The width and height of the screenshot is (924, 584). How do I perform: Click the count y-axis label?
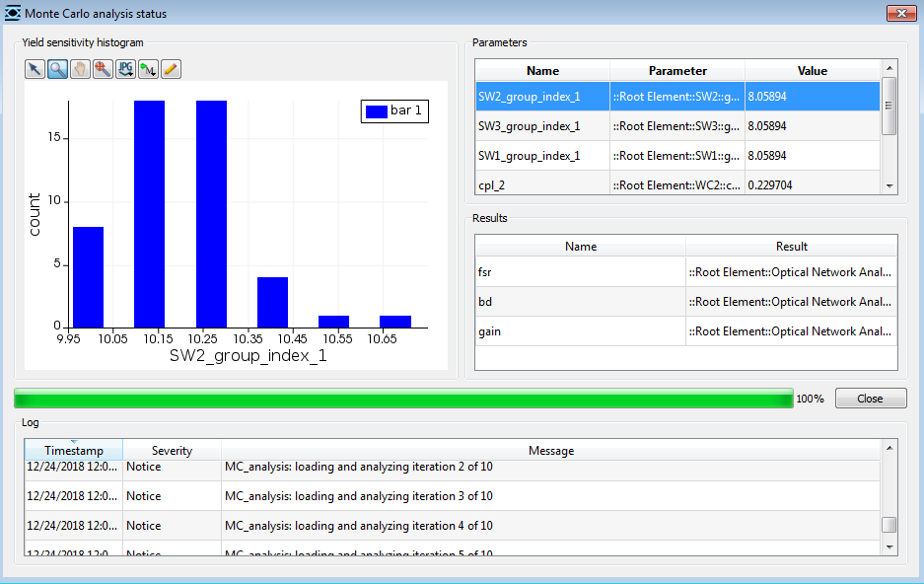(x=35, y=214)
